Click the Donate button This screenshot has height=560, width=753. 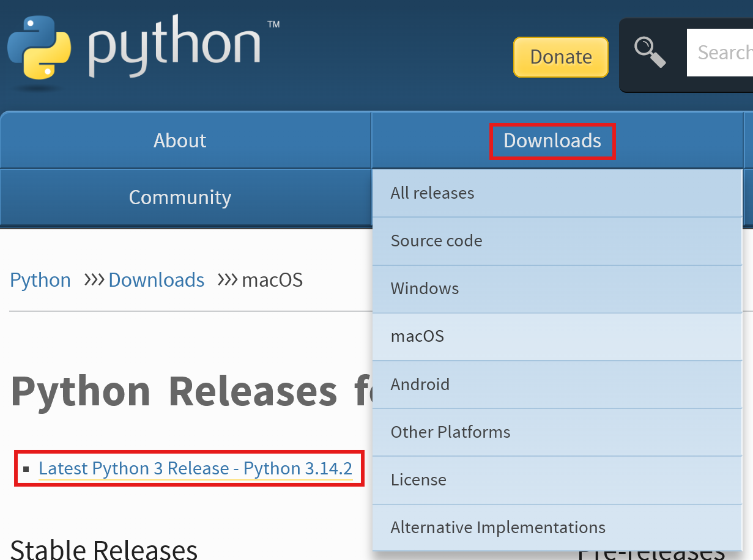pos(560,56)
